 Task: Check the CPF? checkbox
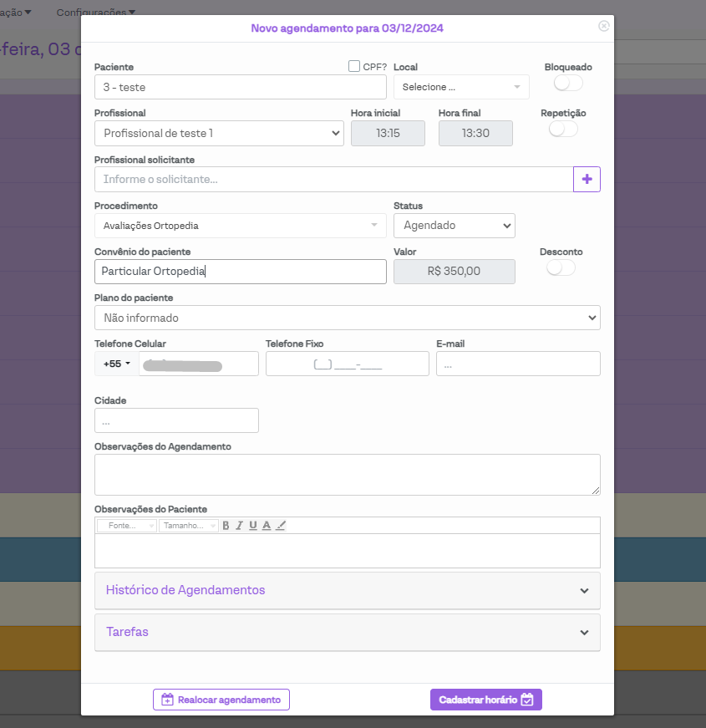[x=354, y=66]
